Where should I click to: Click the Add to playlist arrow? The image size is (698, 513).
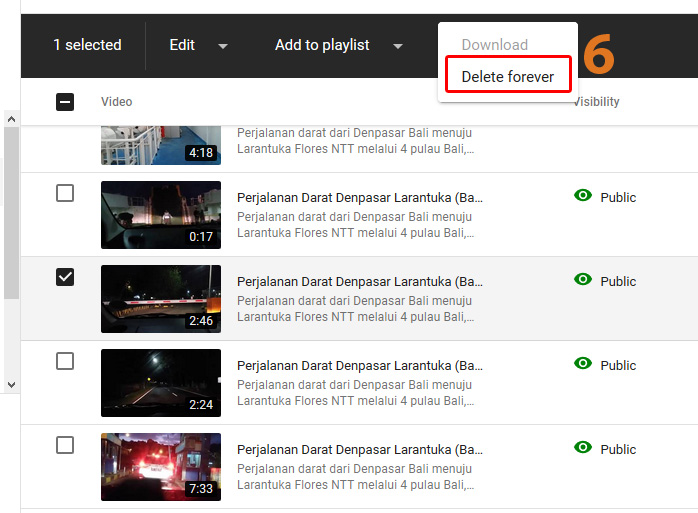(x=398, y=46)
